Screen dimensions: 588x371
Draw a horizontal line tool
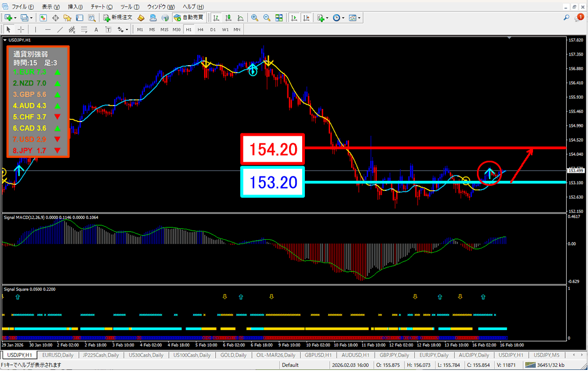click(x=48, y=29)
